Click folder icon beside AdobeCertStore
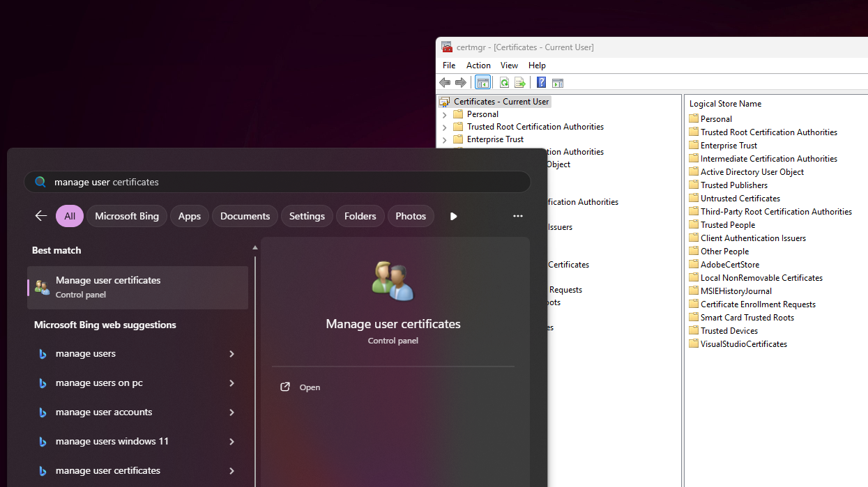Image resolution: width=868 pixels, height=487 pixels. (x=694, y=264)
